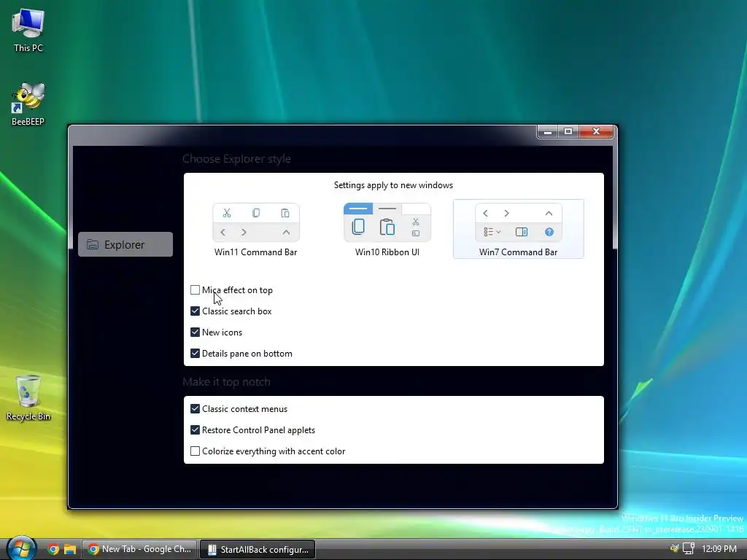Screen dimensions: 747x560
Task: Click the BeeBEEP tray icon
Action: click(x=675, y=548)
